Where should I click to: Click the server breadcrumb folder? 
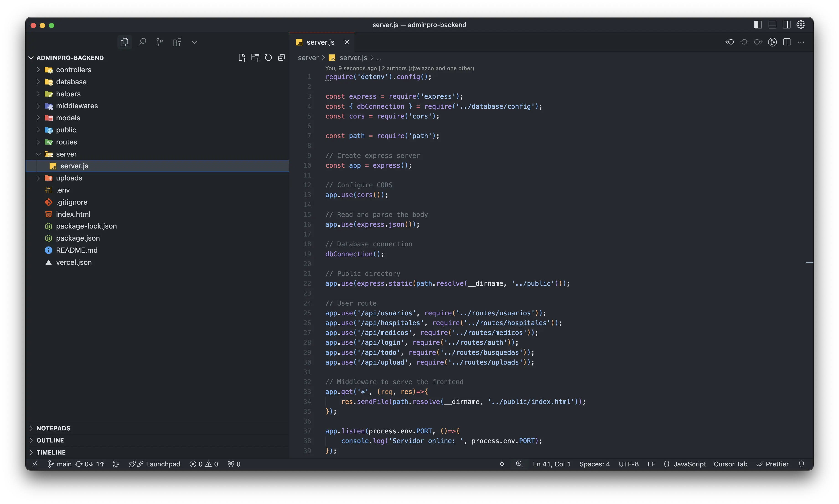[x=308, y=58]
